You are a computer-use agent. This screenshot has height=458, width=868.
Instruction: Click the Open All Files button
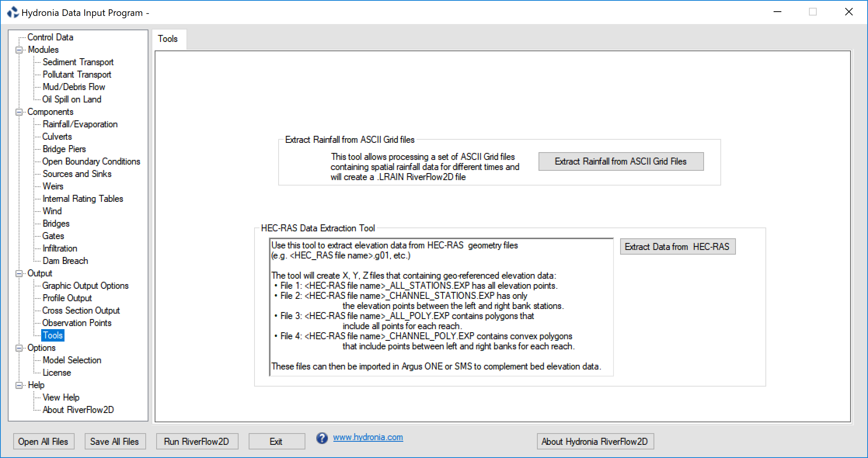pyautogui.click(x=44, y=442)
